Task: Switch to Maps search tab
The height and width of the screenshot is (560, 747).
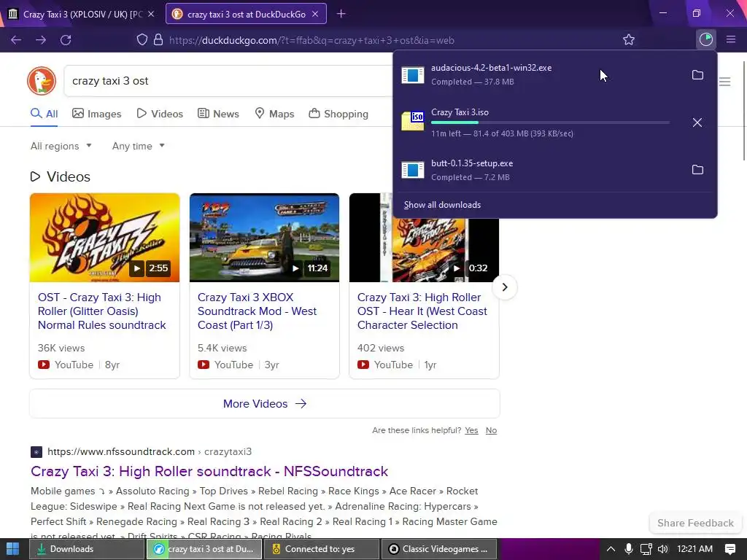Action: click(274, 114)
